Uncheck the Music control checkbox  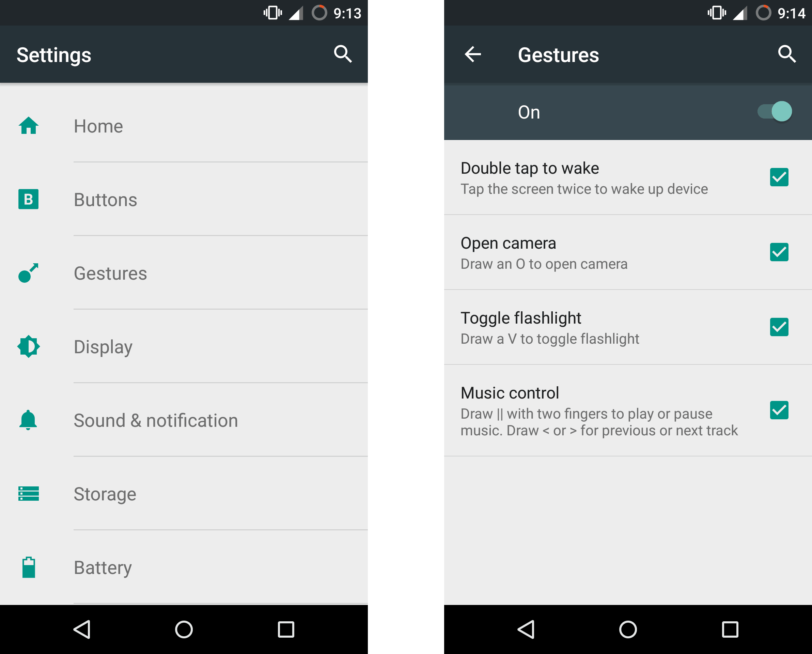point(779,410)
